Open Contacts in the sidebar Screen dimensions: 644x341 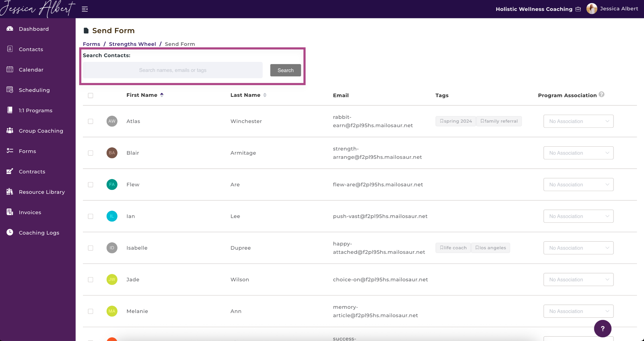click(31, 49)
